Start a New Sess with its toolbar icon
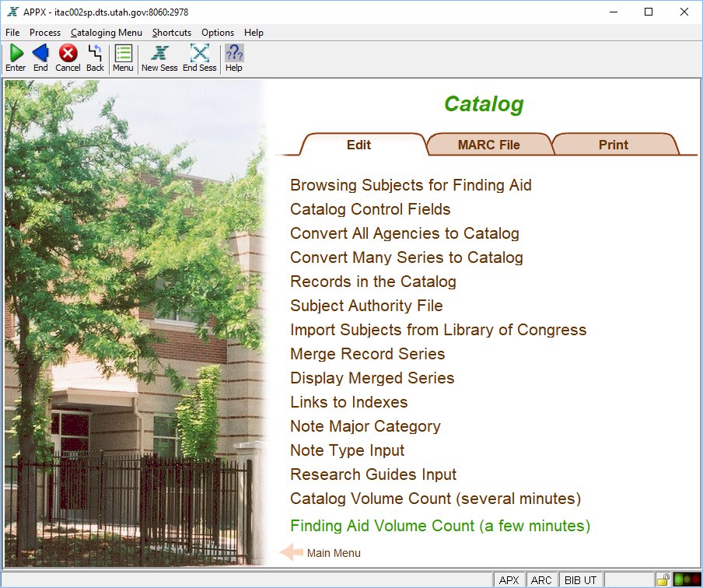The height and width of the screenshot is (588, 703). (x=159, y=54)
